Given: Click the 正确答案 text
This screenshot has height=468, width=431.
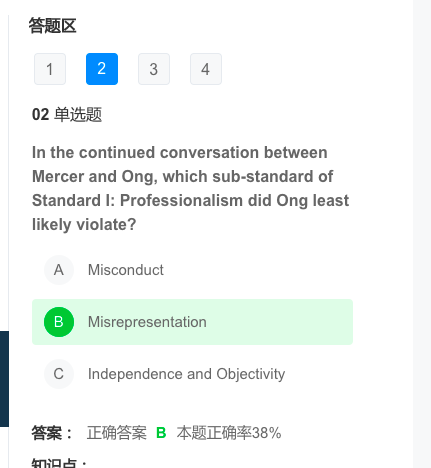Looking at the screenshot, I should [x=117, y=433].
